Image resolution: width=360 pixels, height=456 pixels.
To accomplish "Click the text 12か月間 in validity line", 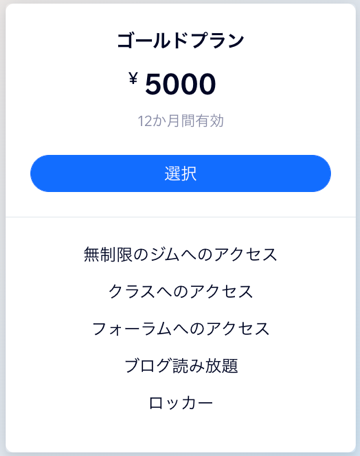I will (166, 121).
